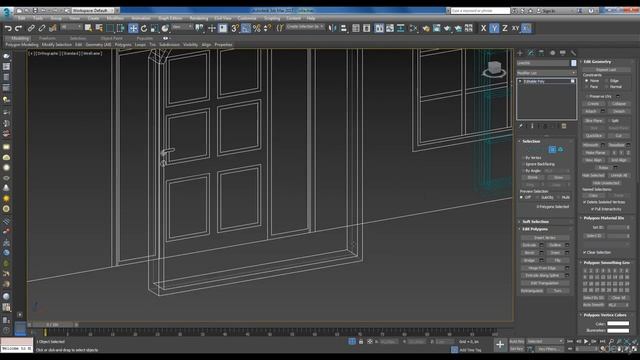Select the Edge constraint radio button
This screenshot has width=640, height=360.
(x=606, y=81)
